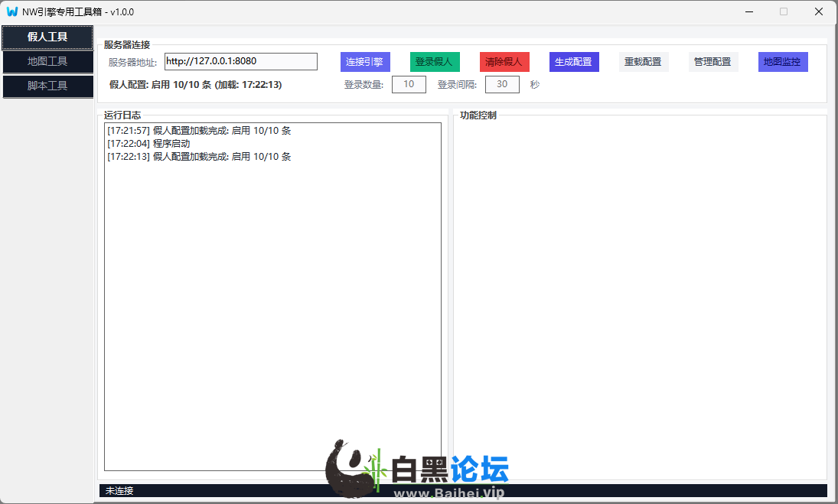
Task: Click the green 登录假人 button
Action: click(435, 62)
